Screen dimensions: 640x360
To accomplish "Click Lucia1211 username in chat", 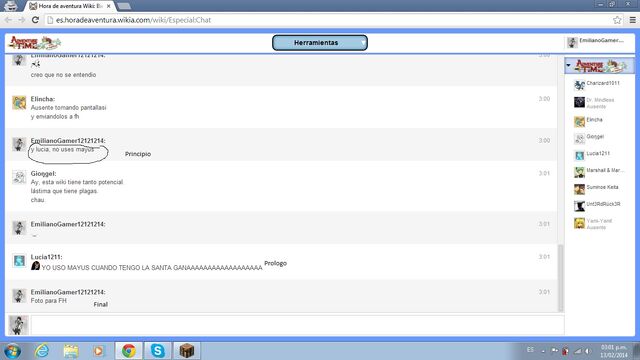I will point(46,257).
